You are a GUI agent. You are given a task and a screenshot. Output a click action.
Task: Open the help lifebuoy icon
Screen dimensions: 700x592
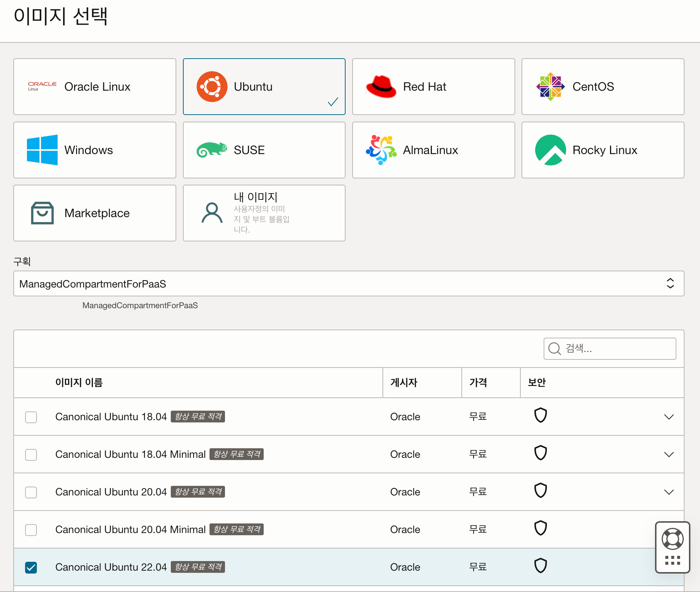pyautogui.click(x=672, y=539)
